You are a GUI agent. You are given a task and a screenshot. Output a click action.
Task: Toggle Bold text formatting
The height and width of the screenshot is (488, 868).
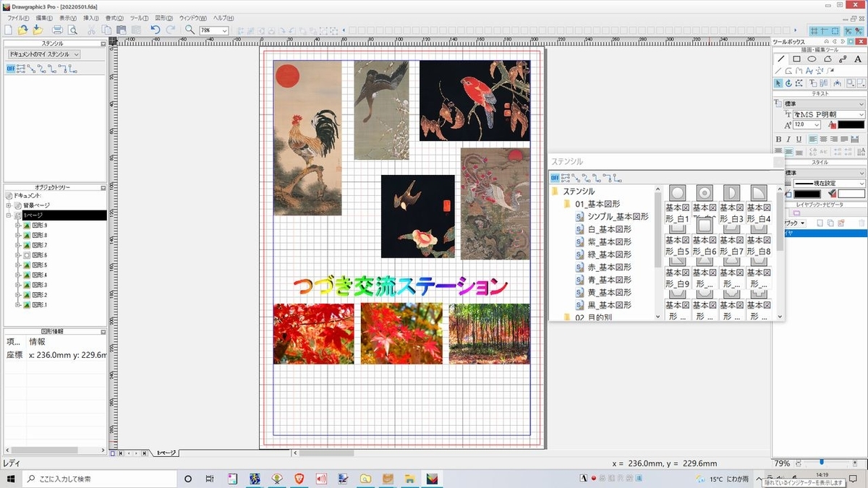coord(779,139)
